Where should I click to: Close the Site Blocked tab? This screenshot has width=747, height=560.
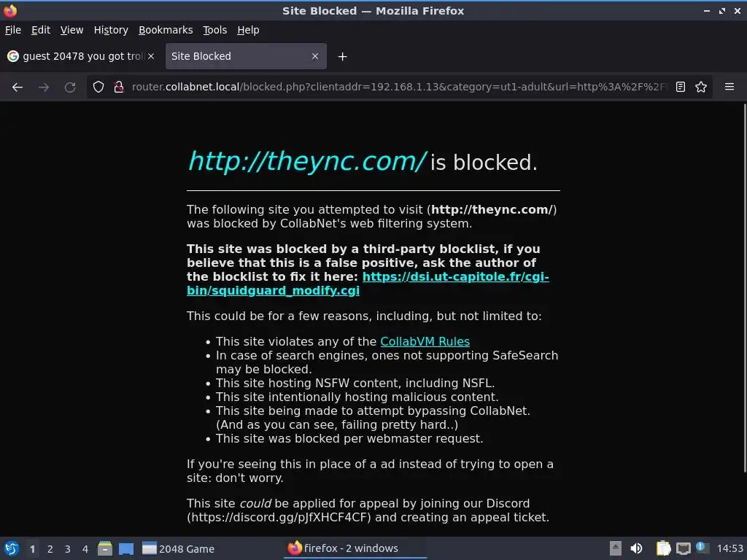(315, 56)
